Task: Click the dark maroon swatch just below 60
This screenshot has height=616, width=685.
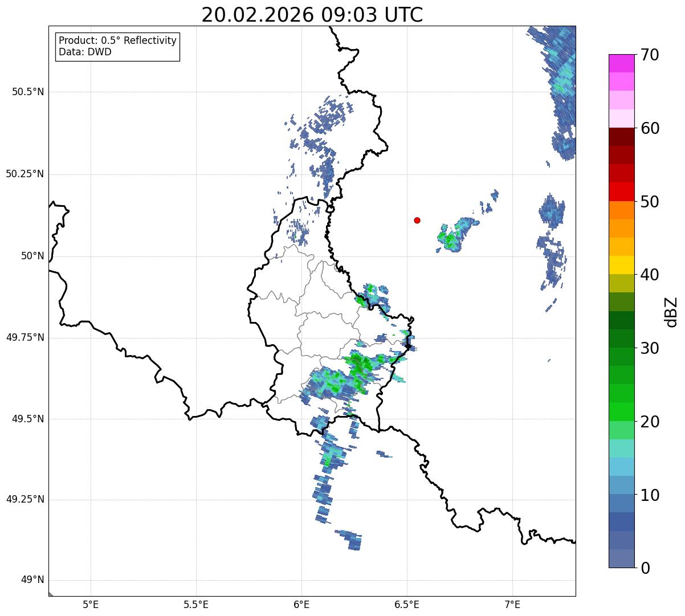Action: [x=621, y=137]
